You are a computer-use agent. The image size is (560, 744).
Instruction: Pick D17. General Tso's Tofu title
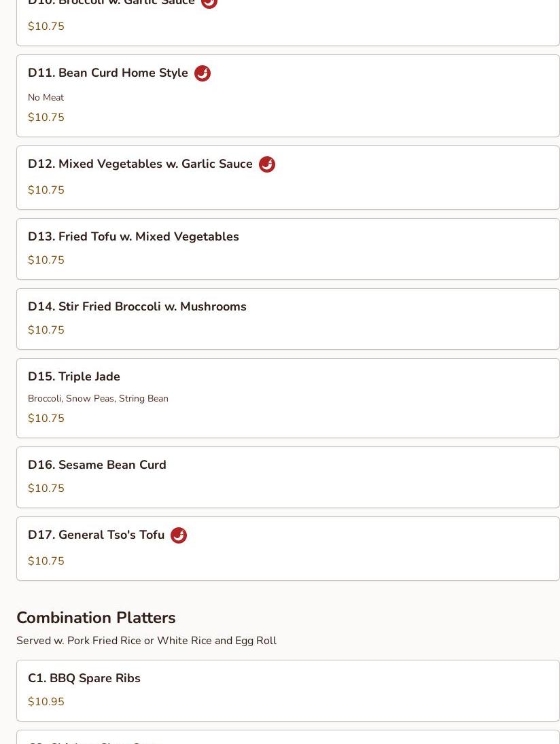[97, 535]
